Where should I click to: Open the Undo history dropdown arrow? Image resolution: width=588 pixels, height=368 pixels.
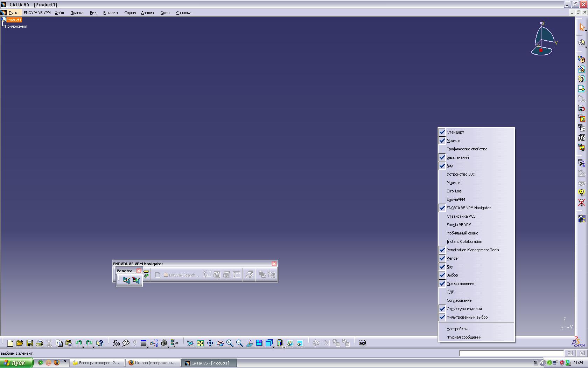pos(83,347)
